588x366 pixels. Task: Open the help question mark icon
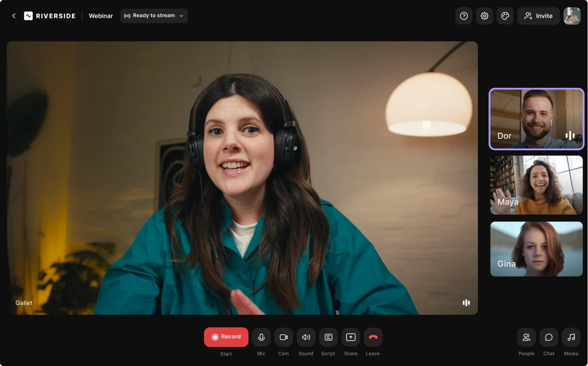[x=464, y=16]
